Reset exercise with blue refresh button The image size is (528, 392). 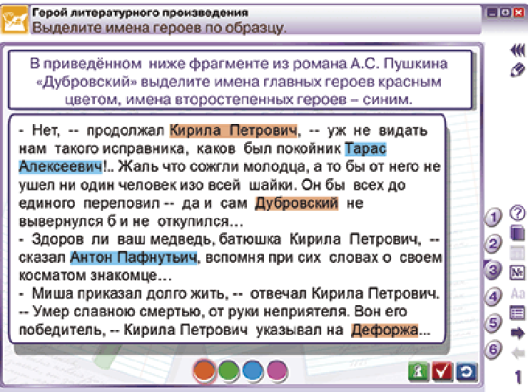[466, 372]
